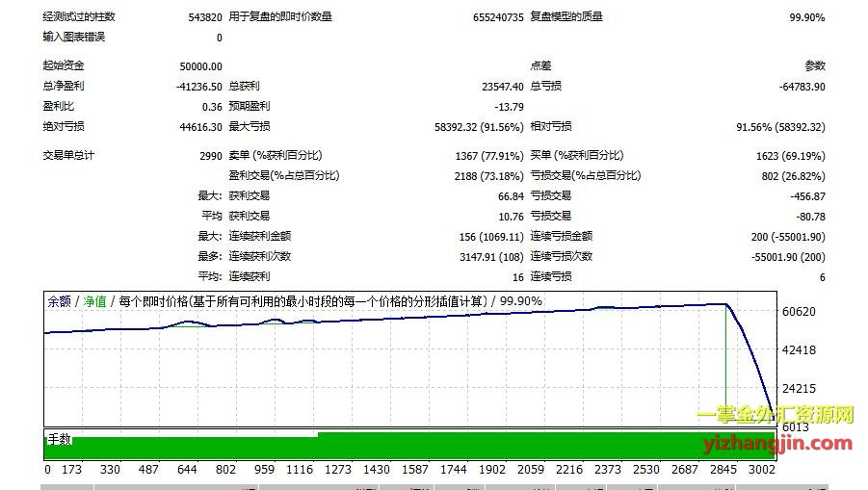868x490 pixels.
Task: Click the 经测试过的柱数 value 543820
Action: [204, 17]
